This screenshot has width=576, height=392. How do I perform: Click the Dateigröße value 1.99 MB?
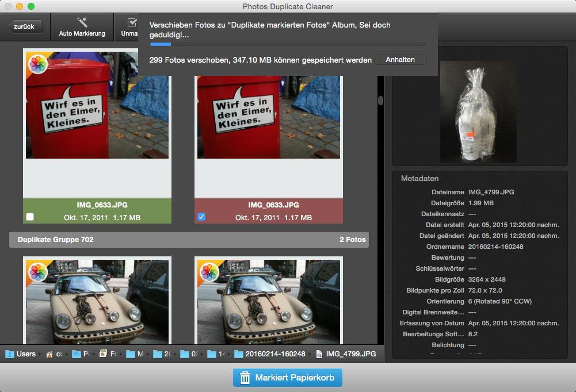[x=481, y=203]
